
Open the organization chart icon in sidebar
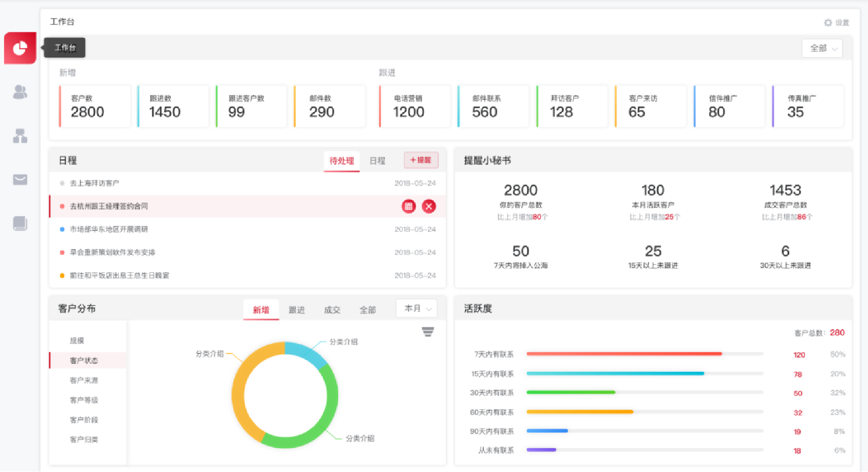20,136
